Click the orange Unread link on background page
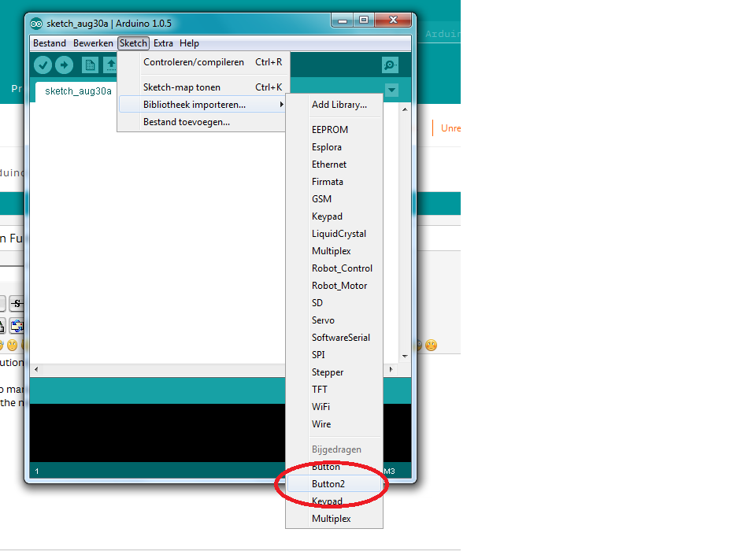756x551 pixels. (450, 128)
